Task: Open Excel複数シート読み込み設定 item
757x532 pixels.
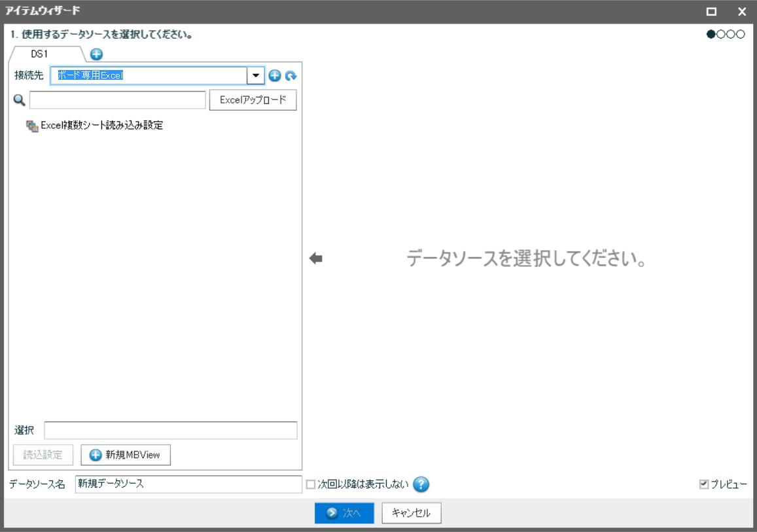Action: (101, 126)
